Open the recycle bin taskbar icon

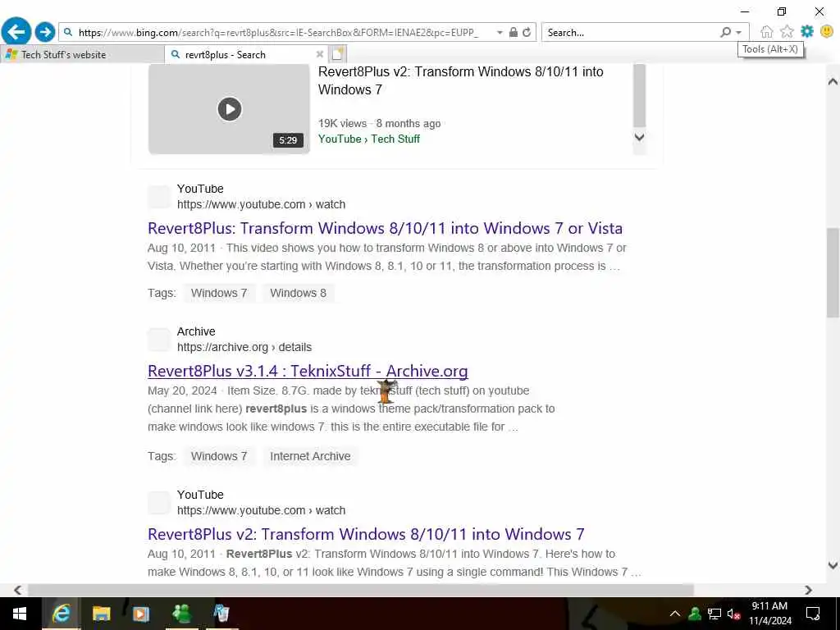click(221, 614)
